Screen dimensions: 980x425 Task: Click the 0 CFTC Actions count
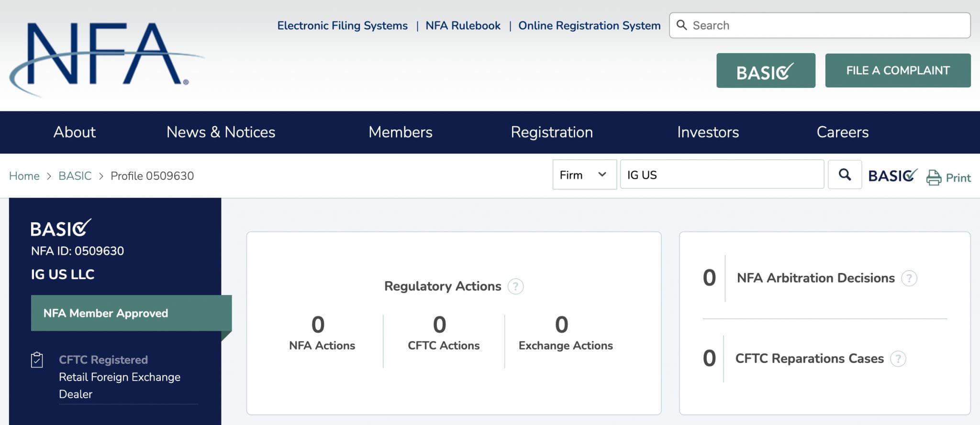pyautogui.click(x=440, y=325)
